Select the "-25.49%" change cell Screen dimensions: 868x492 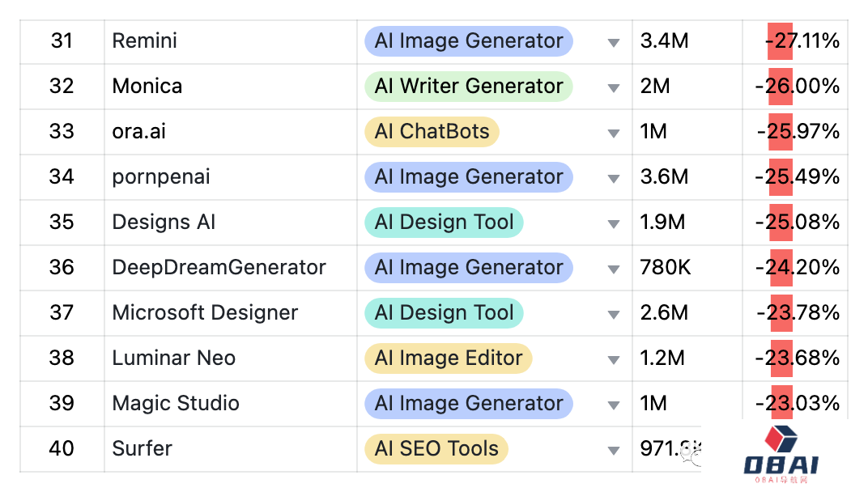tap(795, 178)
